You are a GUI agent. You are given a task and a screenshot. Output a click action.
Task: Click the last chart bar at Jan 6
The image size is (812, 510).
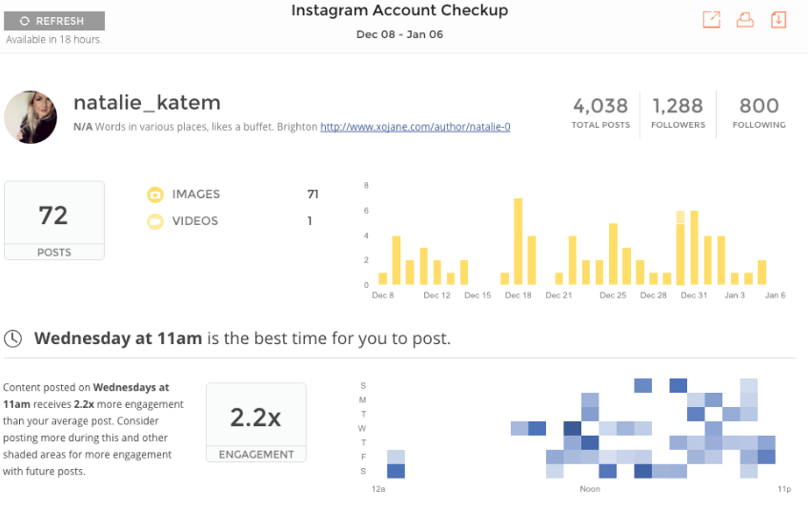pos(761,273)
